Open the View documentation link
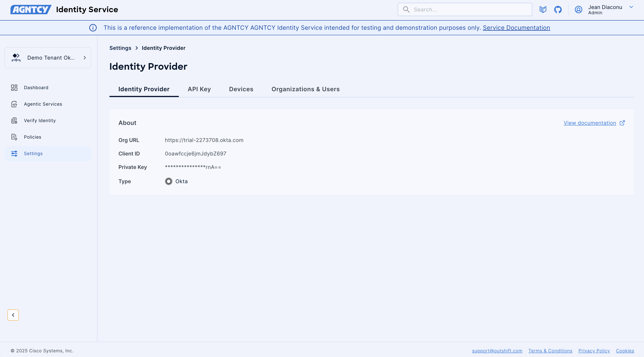644x357 pixels. (x=590, y=123)
